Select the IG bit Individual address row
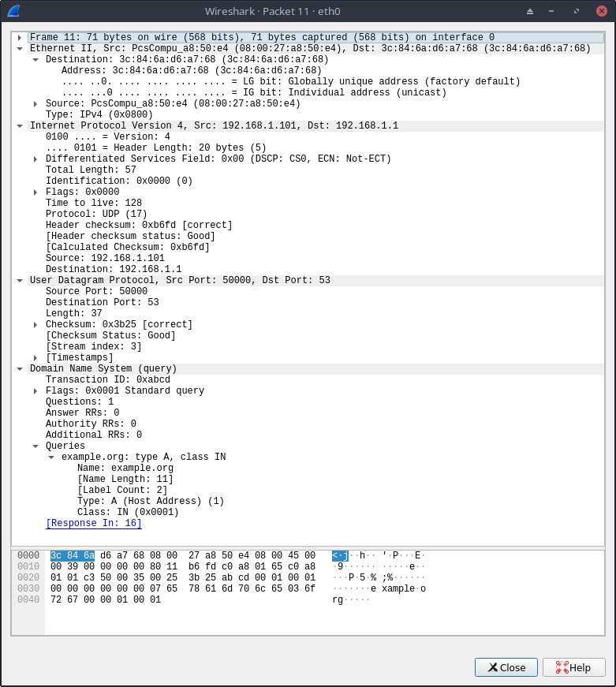The width and height of the screenshot is (616, 687). (x=254, y=92)
